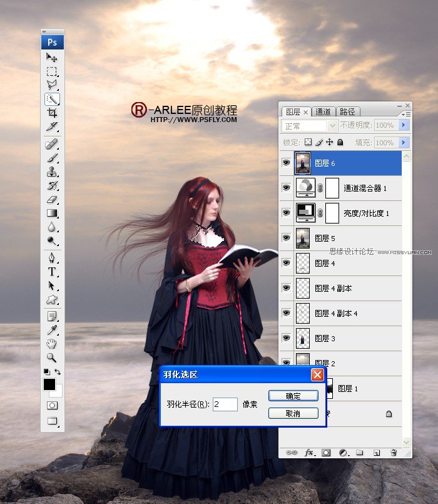
Task: Toggle lock transparent pixels
Action: 308,142
